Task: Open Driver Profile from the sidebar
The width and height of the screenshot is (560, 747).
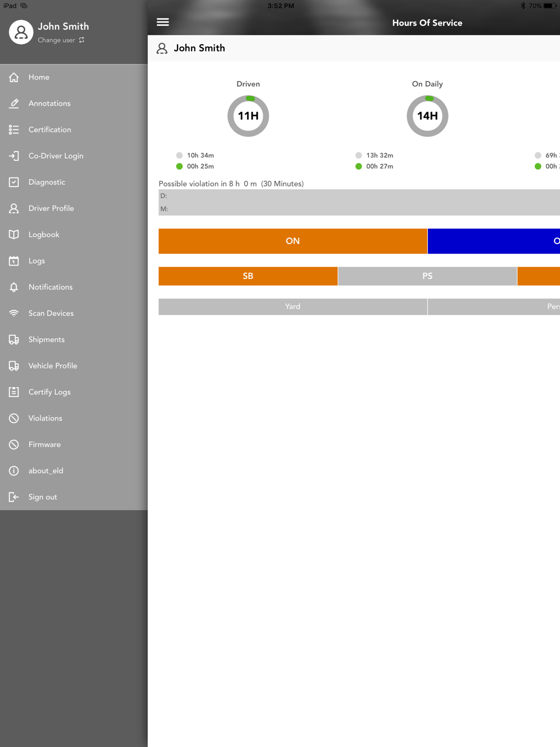Action: (x=74, y=208)
